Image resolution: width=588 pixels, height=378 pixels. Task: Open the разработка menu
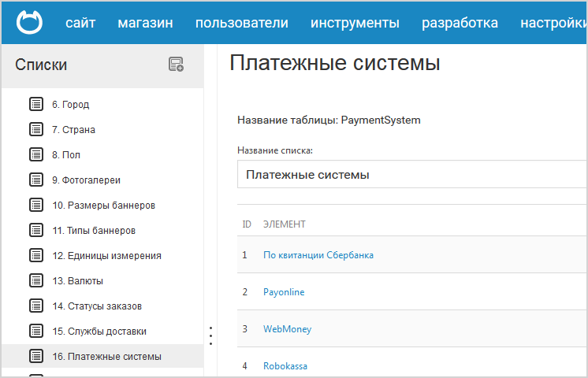coord(460,23)
